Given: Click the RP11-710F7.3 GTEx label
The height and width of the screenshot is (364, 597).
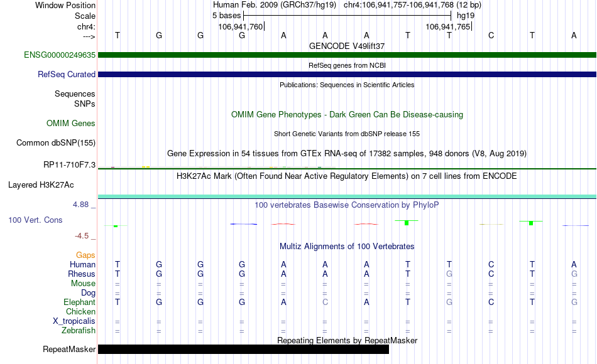Looking at the screenshot, I should [x=69, y=164].
